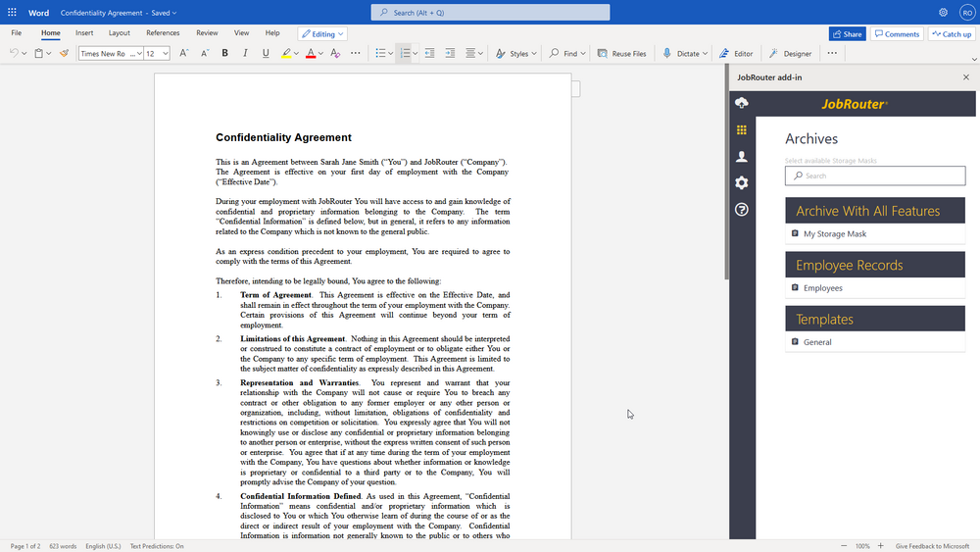Click the Word search box
Viewport: 980px width, 552px height.
[491, 13]
